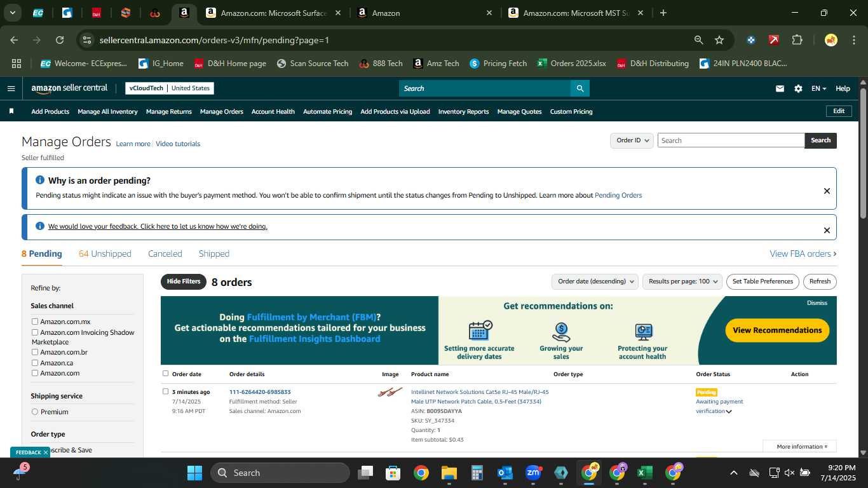
Task: Click the browser address bar URL
Action: click(214, 40)
